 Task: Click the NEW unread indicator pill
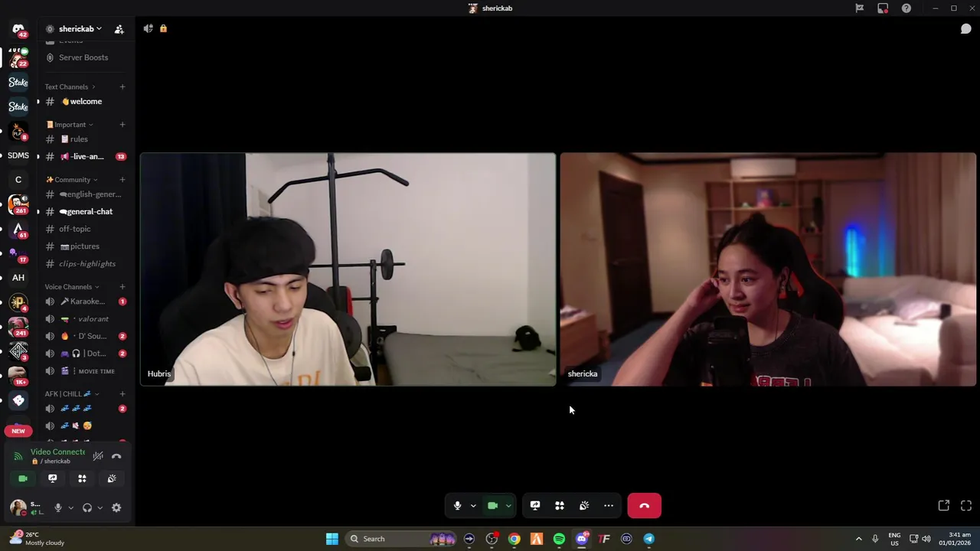(18, 431)
